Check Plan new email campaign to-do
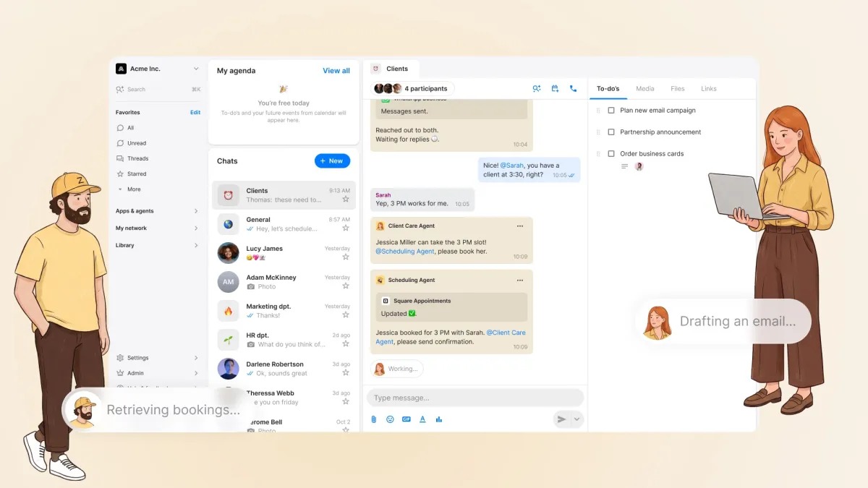 pos(611,111)
